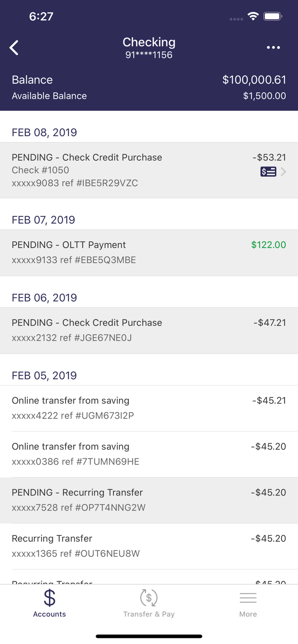Open the three-dot options menu

point(273,47)
